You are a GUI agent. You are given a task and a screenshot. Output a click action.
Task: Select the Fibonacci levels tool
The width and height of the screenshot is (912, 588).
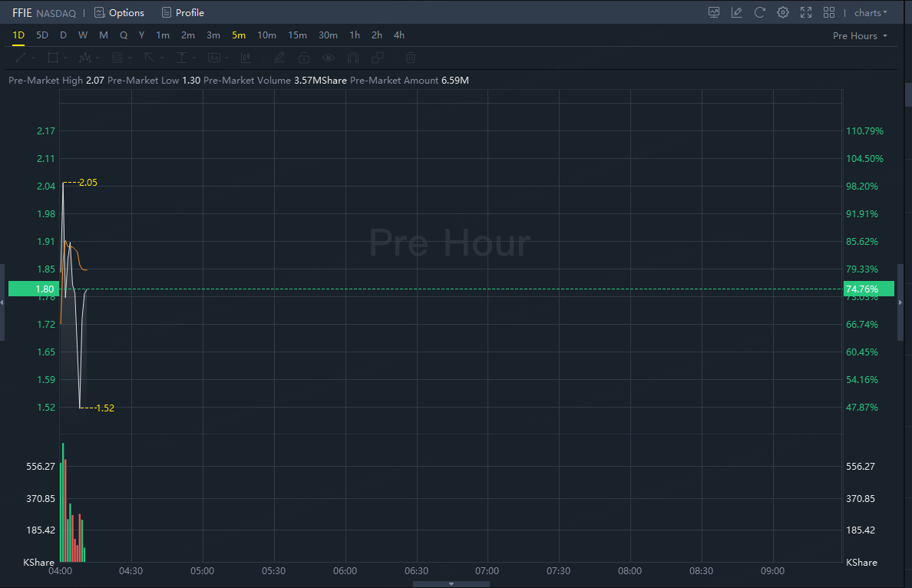coord(117,58)
